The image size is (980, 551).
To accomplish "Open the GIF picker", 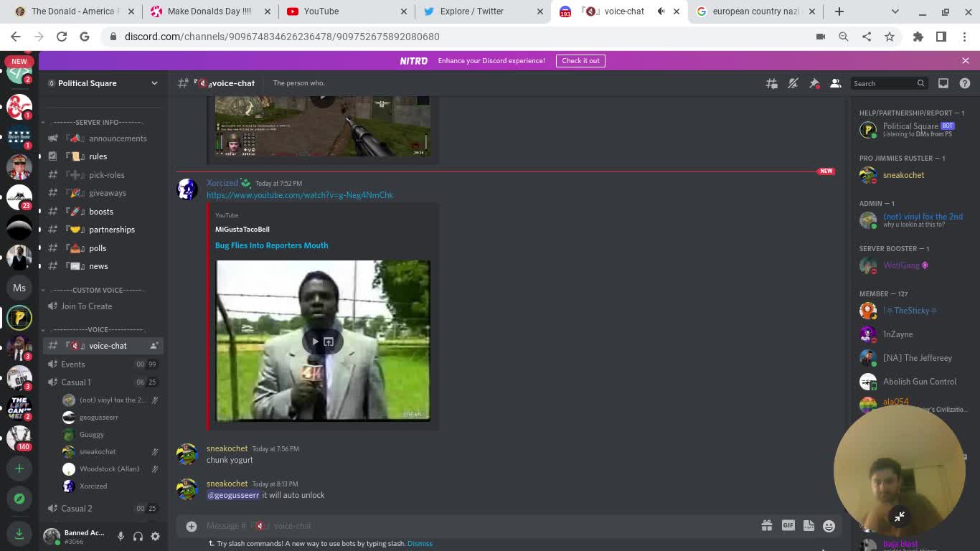I will pyautogui.click(x=788, y=526).
